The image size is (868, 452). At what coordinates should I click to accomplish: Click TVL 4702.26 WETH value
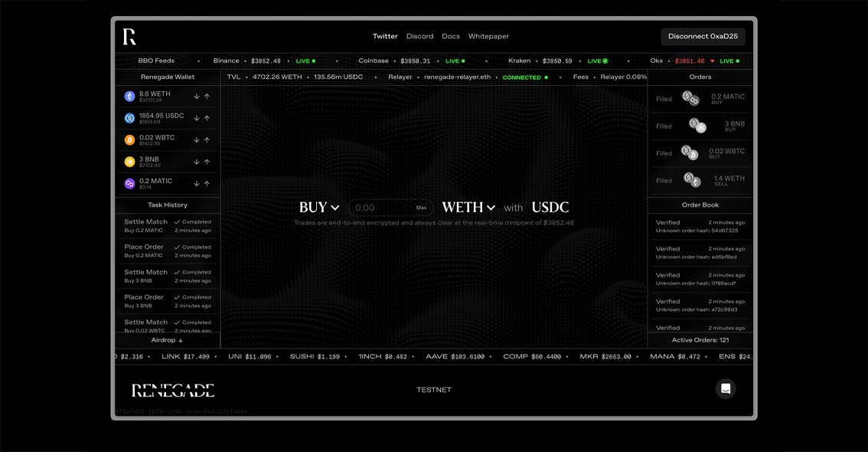277,77
